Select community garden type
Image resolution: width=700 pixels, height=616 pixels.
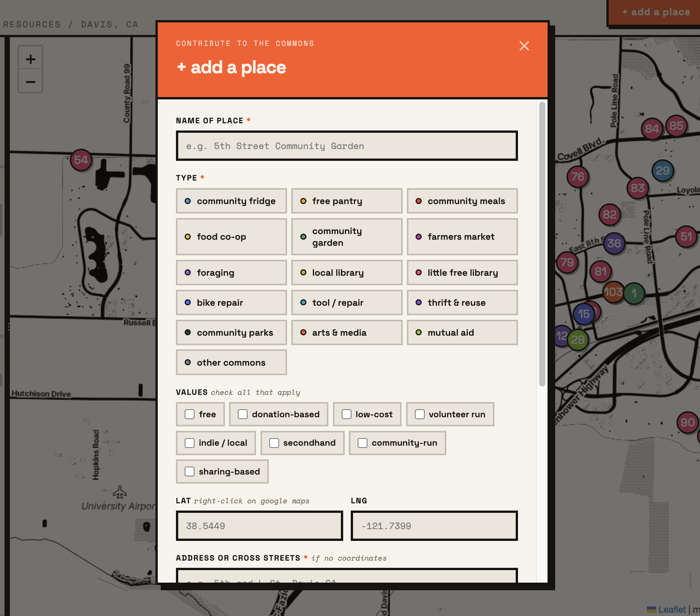pyautogui.click(x=347, y=237)
